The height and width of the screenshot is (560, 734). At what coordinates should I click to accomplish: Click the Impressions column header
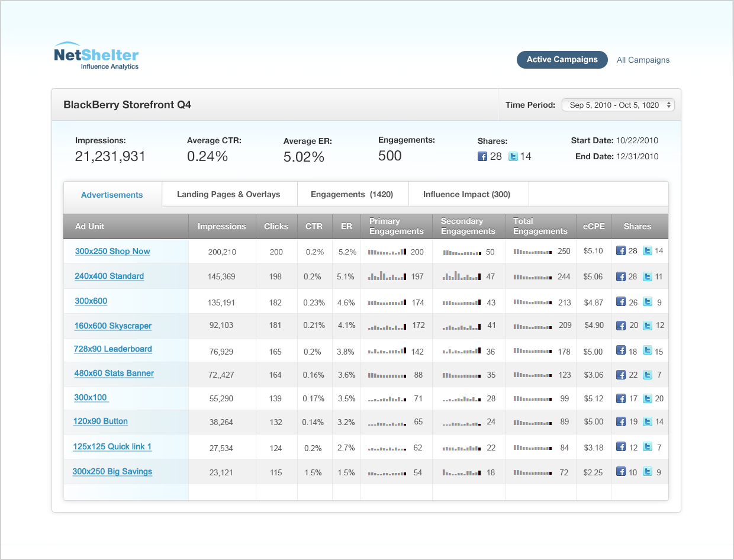(x=222, y=226)
